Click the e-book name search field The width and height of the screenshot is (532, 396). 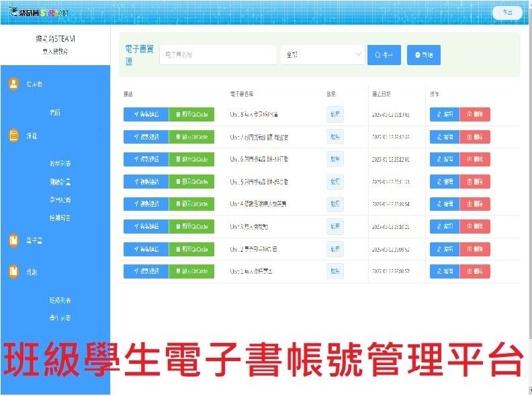(218, 55)
